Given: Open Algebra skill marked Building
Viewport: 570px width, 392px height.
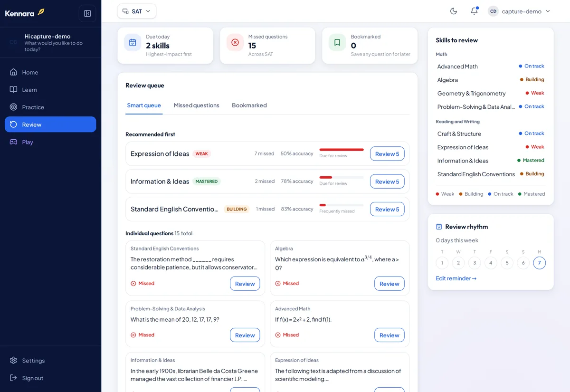Looking at the screenshot, I should [491, 80].
